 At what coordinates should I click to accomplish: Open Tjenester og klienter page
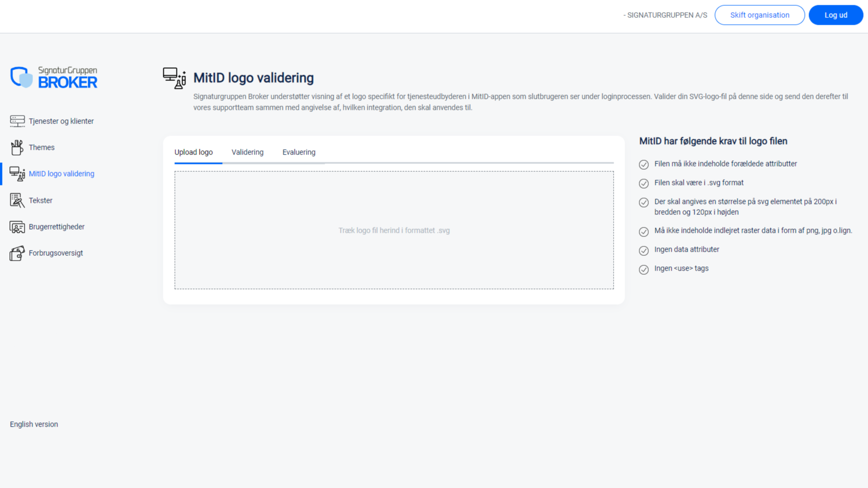[61, 121]
